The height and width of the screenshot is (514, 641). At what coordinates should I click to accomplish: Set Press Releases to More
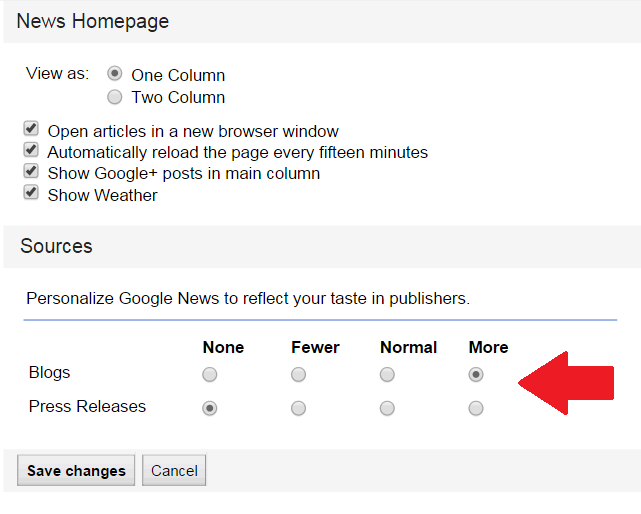pos(476,408)
